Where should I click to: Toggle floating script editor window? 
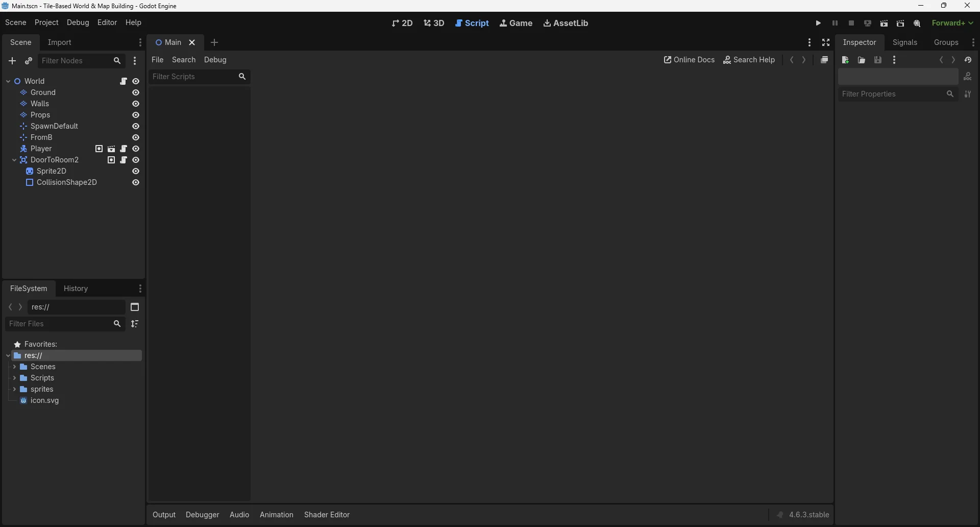pos(824,60)
